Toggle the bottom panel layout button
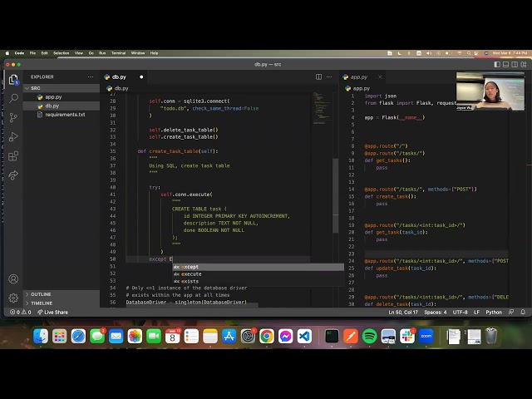The height and width of the screenshot is (399, 532). coord(506,65)
